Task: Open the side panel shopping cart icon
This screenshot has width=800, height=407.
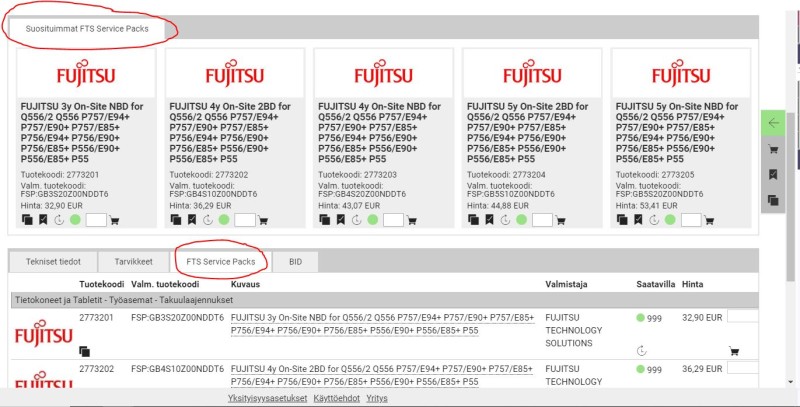Action: click(773, 149)
